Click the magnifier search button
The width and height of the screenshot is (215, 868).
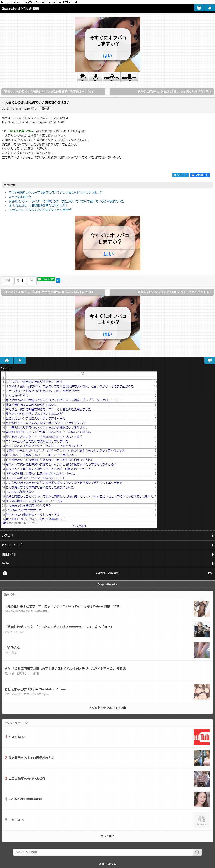tap(197, 852)
